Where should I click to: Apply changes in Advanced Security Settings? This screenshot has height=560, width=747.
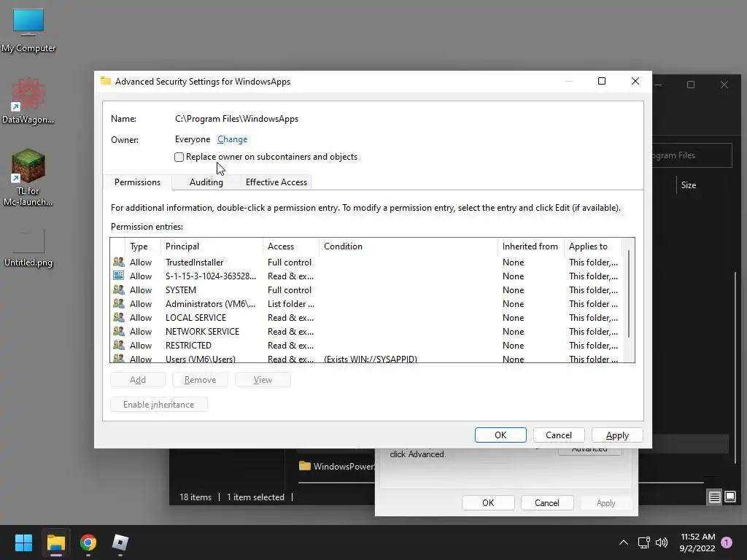click(x=617, y=435)
